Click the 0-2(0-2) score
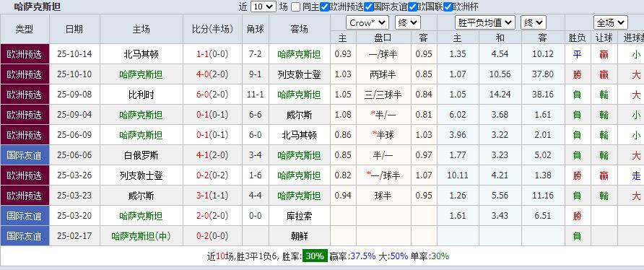 tap(212, 176)
